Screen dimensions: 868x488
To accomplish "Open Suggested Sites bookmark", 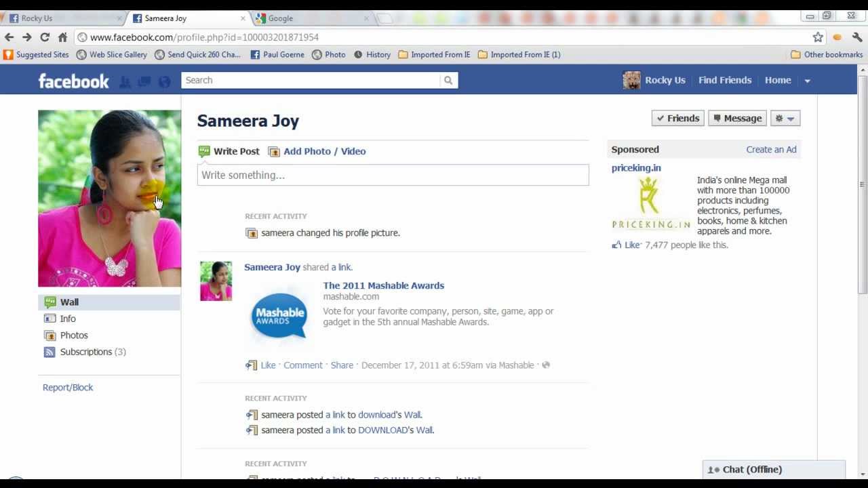I will click(x=37, y=55).
